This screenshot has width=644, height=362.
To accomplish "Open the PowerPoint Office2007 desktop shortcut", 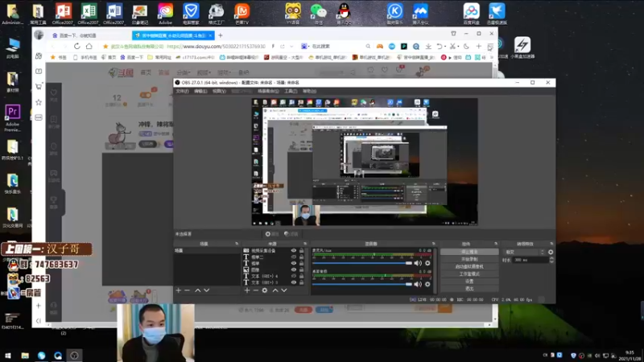I will pyautogui.click(x=64, y=12).
